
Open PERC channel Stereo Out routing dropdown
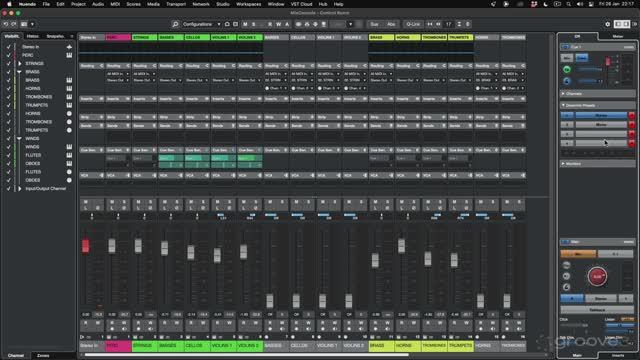click(x=118, y=80)
